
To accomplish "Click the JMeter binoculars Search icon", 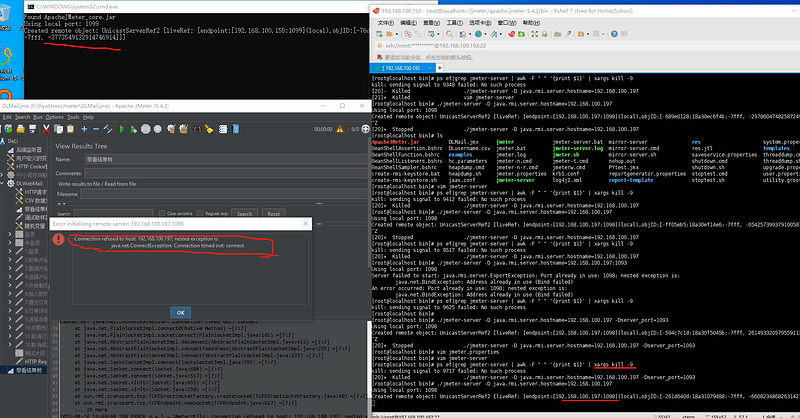I will point(197,129).
